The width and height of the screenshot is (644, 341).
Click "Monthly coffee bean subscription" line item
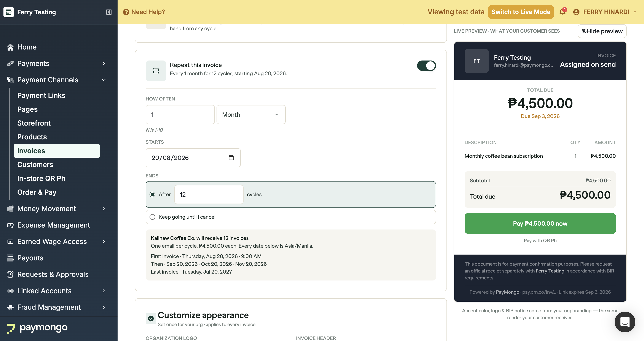pyautogui.click(x=504, y=156)
